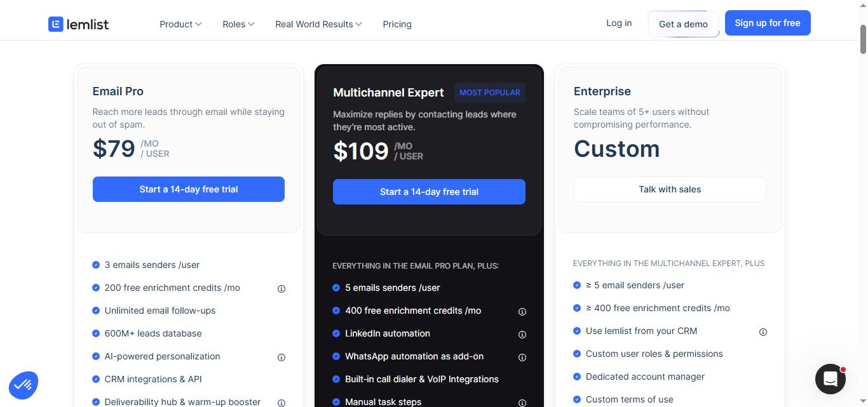Click the cookie consent icon bottom left
The image size is (868, 407).
click(x=24, y=384)
